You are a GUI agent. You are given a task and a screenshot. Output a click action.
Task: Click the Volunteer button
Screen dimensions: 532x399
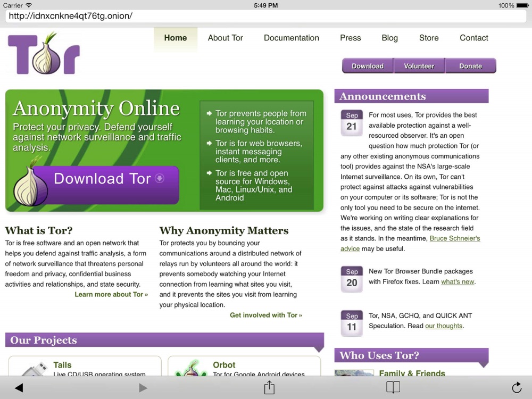419,66
